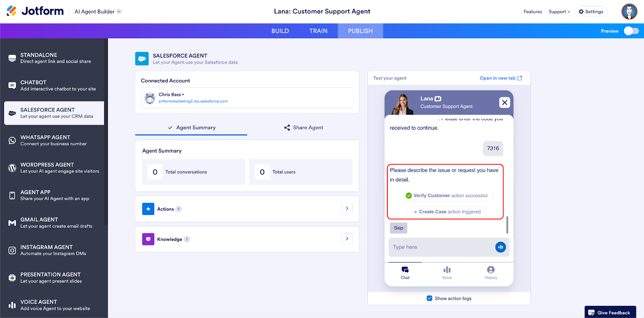
Task: Uncheck Show action logs checkbox
Action: pos(429,298)
